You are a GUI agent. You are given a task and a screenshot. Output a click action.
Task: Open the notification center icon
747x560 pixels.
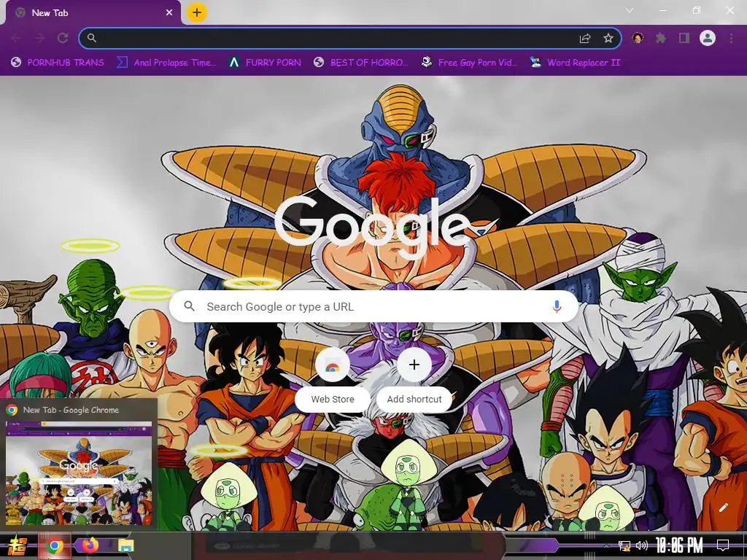[723, 545]
